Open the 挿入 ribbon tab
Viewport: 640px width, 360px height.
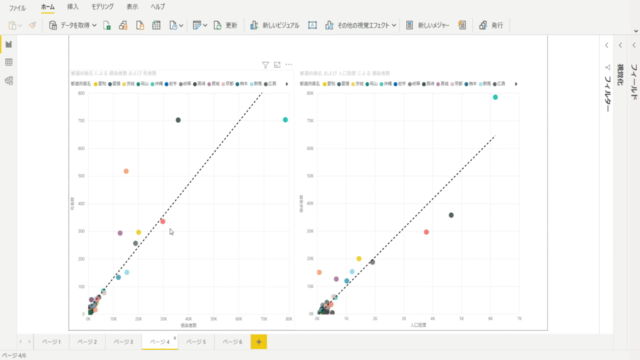73,7
